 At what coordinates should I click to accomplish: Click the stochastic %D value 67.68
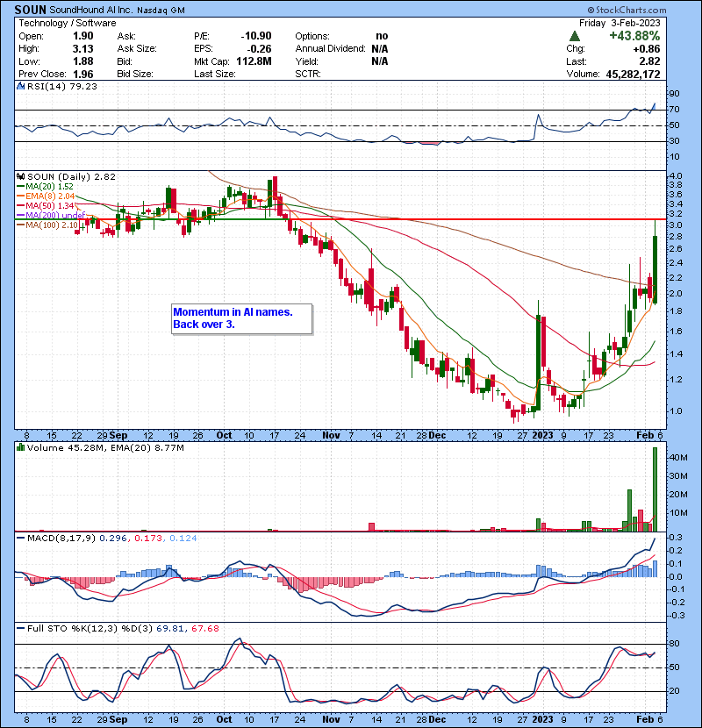pos(204,629)
